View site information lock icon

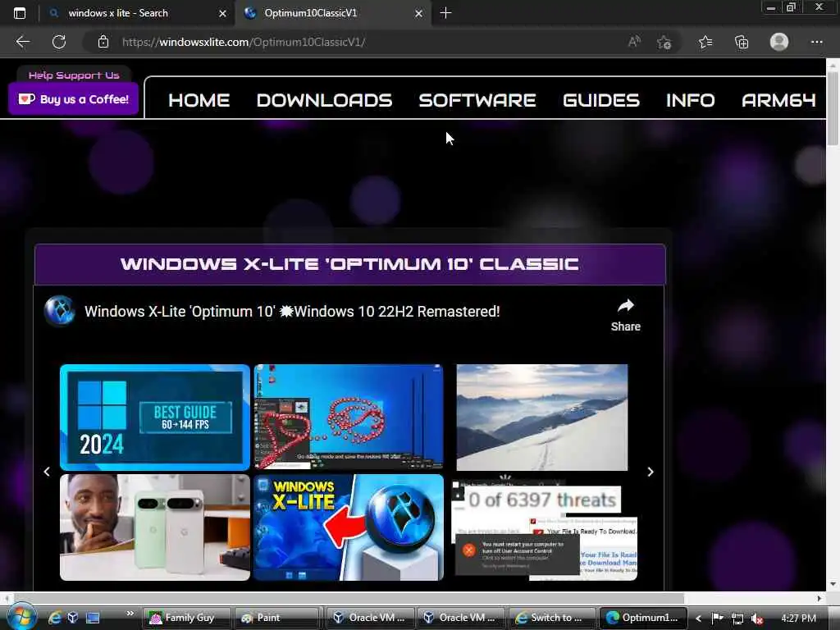103,42
